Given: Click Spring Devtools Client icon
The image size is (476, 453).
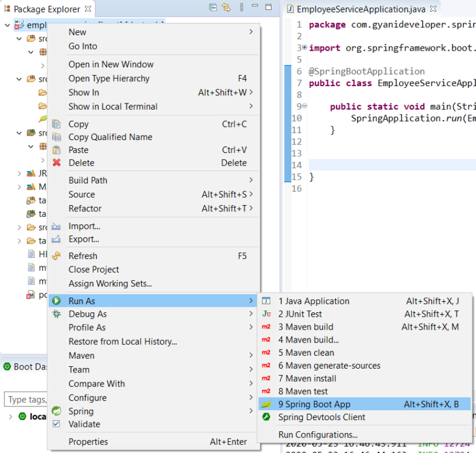Looking at the screenshot, I should tap(267, 417).
